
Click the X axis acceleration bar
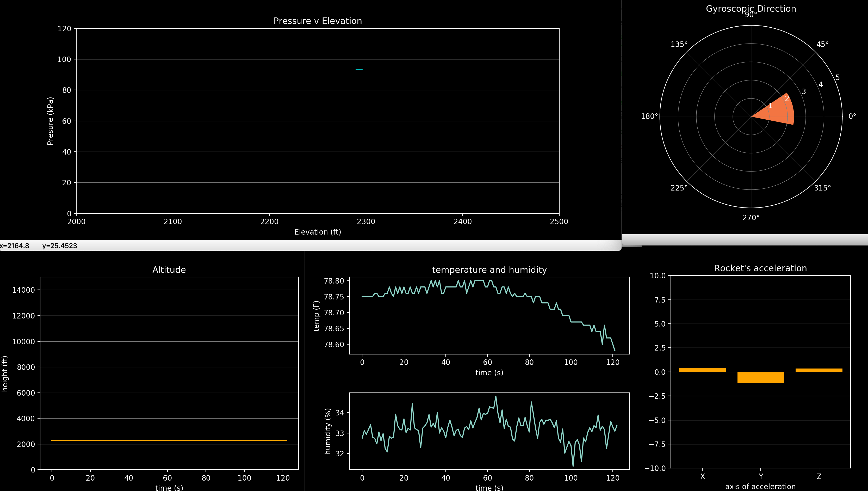pos(702,370)
